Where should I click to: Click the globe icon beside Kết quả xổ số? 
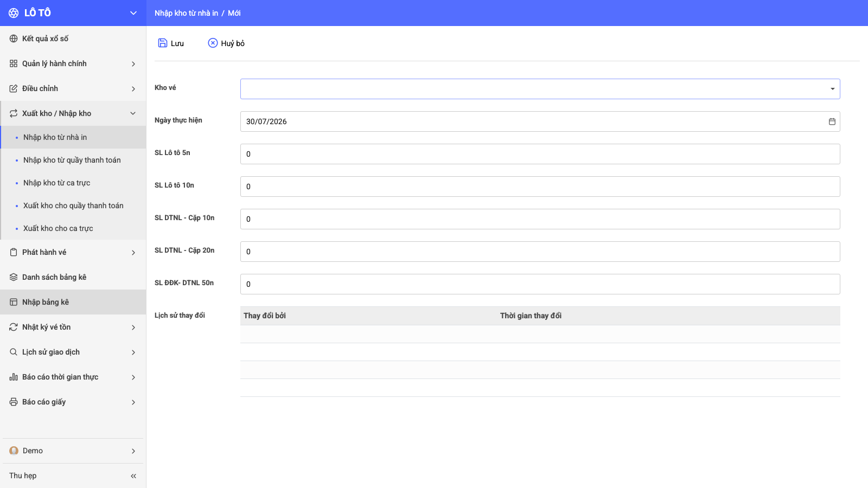click(x=14, y=38)
